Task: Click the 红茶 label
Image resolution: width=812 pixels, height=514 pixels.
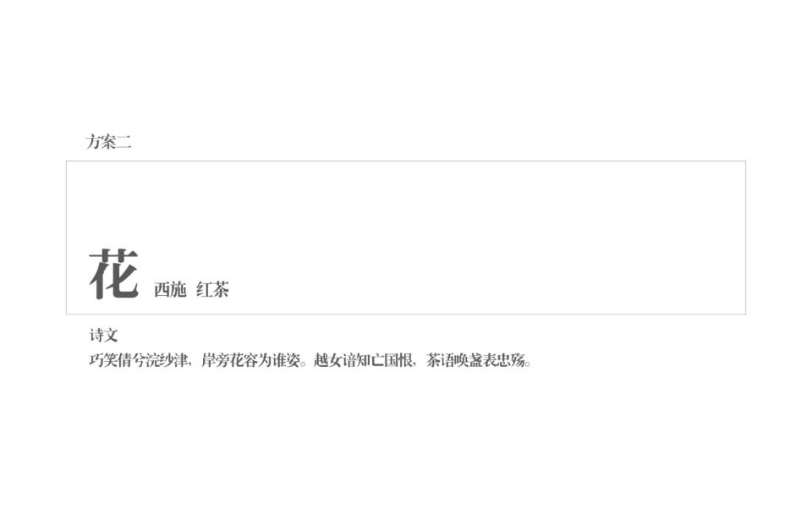Action: (212, 289)
